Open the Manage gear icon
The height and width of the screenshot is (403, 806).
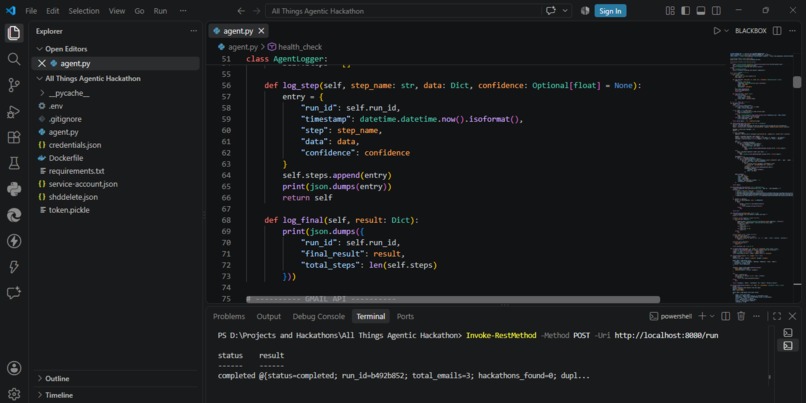[x=14, y=394]
